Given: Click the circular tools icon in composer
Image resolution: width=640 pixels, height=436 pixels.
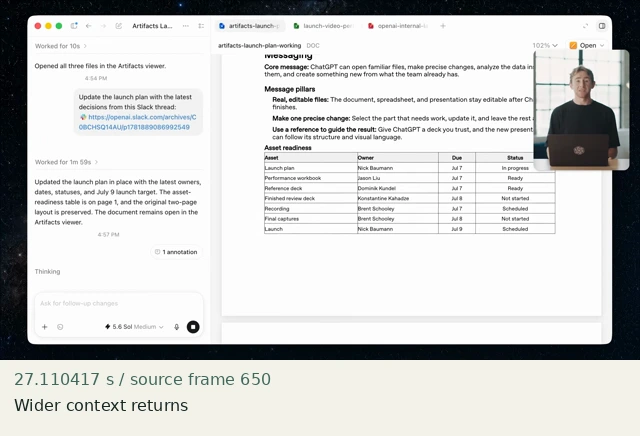Looking at the screenshot, I should pyautogui.click(x=60, y=327).
